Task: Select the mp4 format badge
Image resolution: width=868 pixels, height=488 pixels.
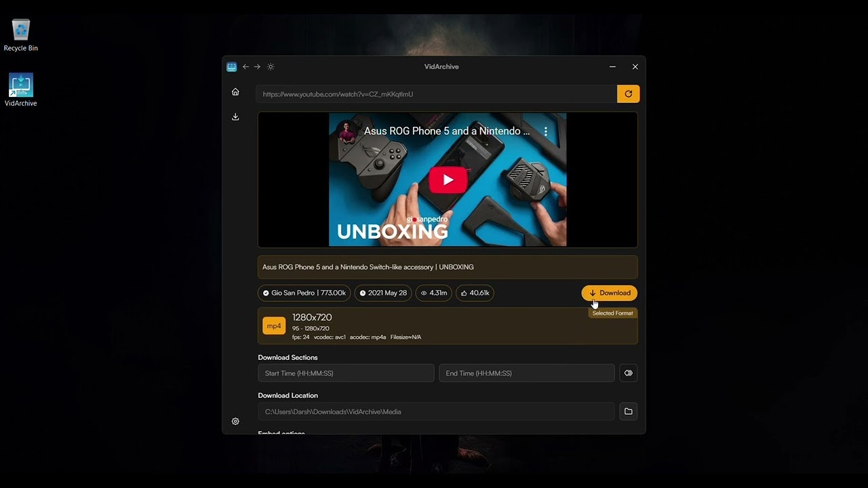Action: (x=273, y=325)
